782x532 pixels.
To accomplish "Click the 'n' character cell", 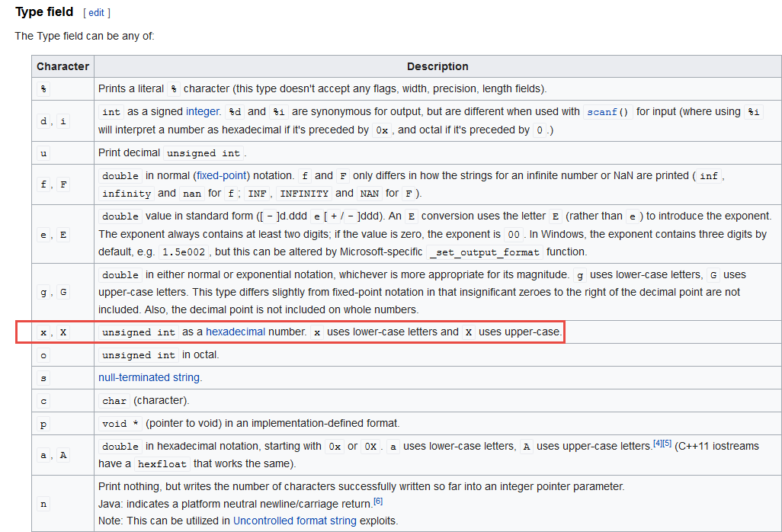I will (x=43, y=504).
